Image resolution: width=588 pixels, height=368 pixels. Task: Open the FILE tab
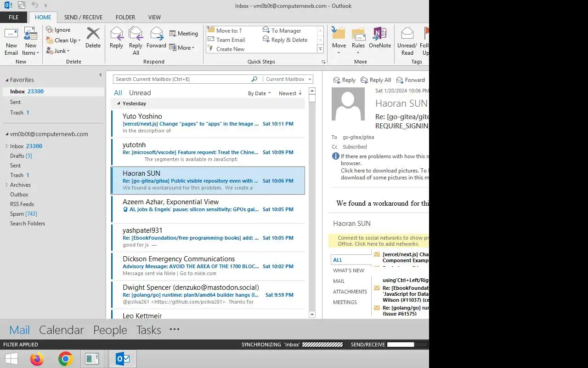pyautogui.click(x=14, y=17)
